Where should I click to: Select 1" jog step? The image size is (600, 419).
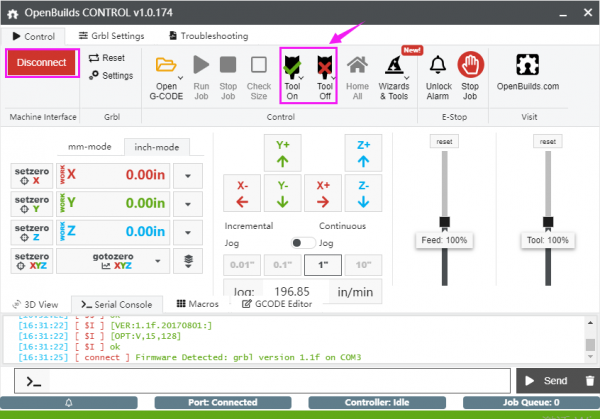pos(323,265)
